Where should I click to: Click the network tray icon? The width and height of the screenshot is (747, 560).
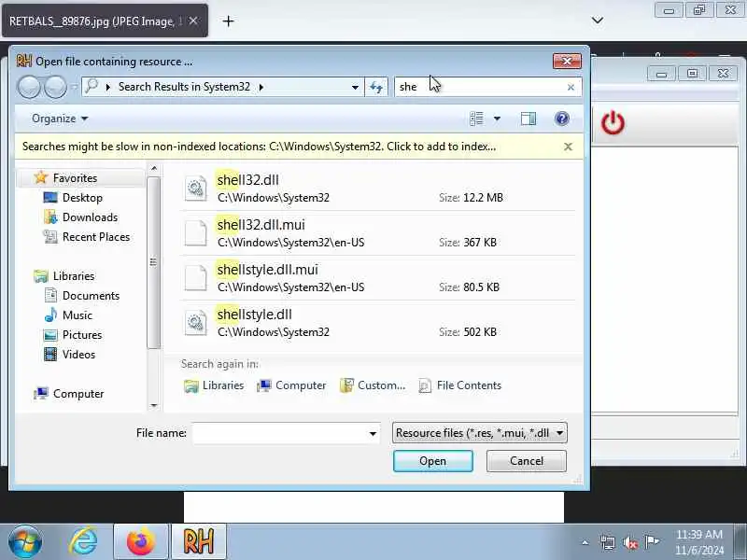point(608,542)
